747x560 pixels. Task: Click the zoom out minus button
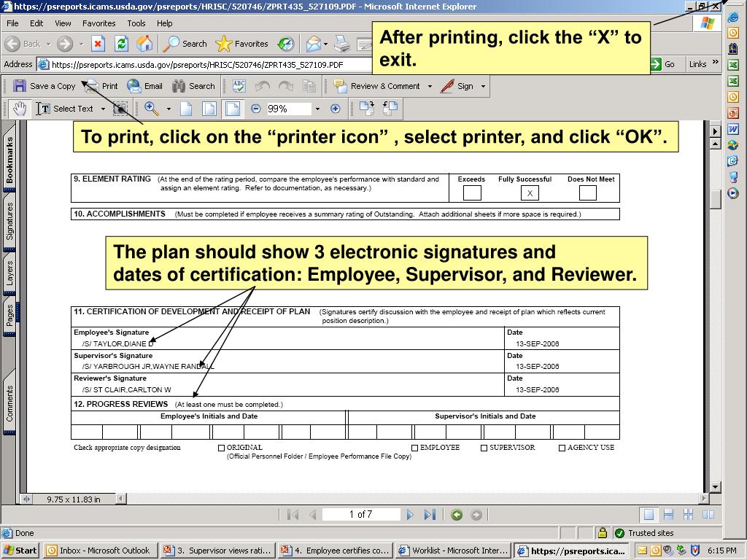coord(256,109)
